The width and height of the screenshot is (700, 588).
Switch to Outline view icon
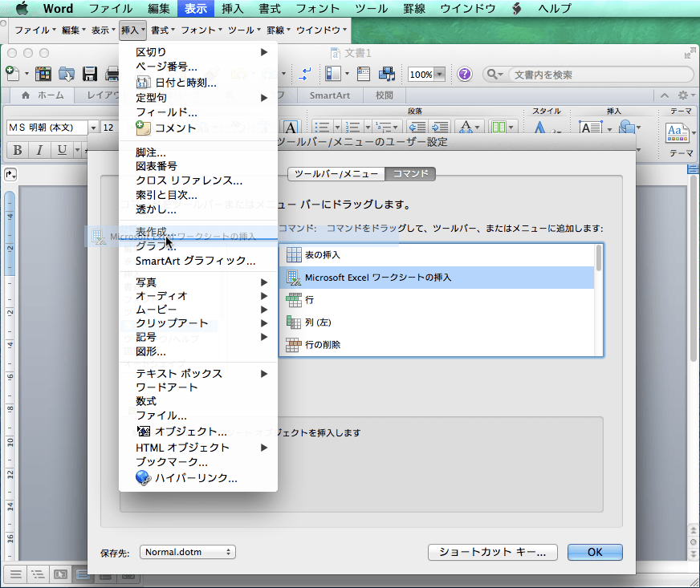pyautogui.click(x=38, y=574)
